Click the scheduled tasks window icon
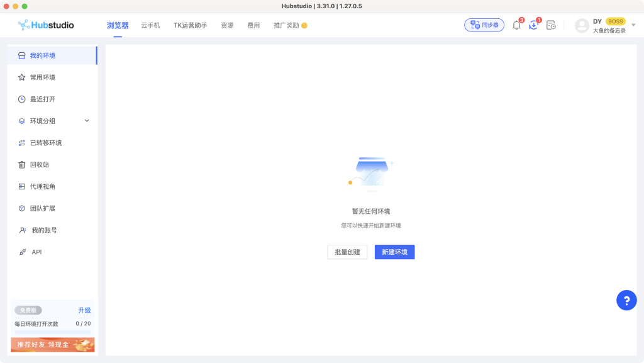The image size is (644, 363). [551, 25]
